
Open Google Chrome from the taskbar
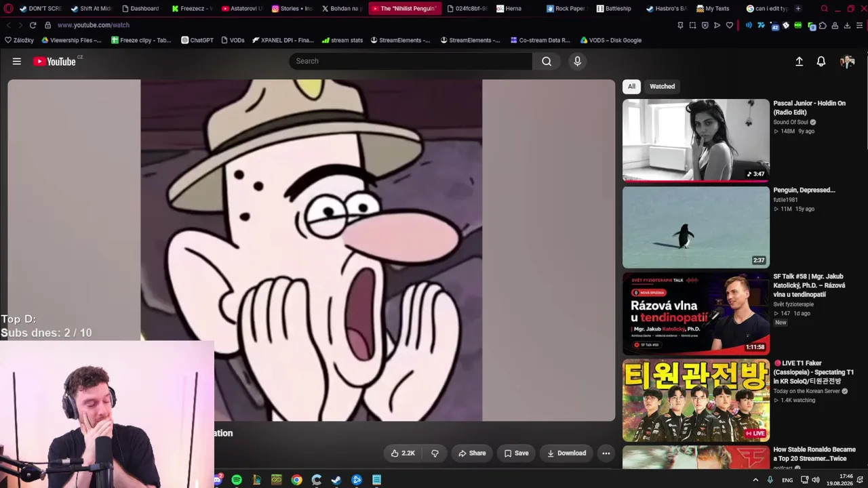coord(296,480)
